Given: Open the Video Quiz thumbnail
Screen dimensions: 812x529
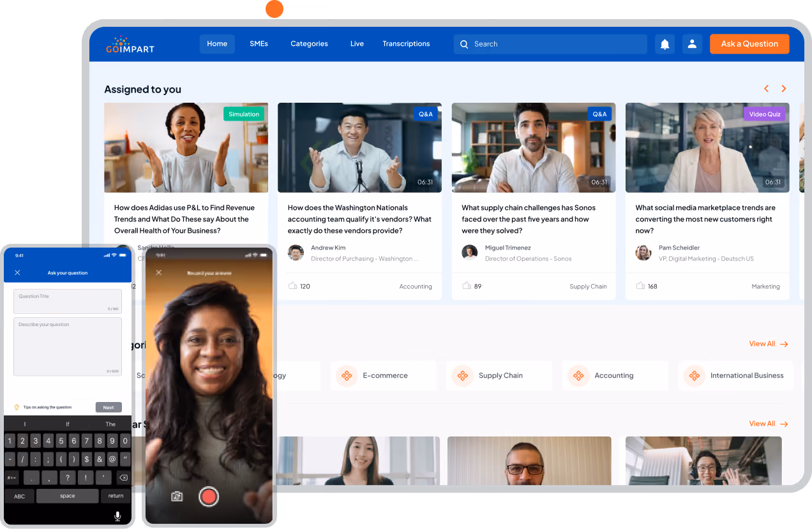Looking at the screenshot, I should [x=707, y=147].
